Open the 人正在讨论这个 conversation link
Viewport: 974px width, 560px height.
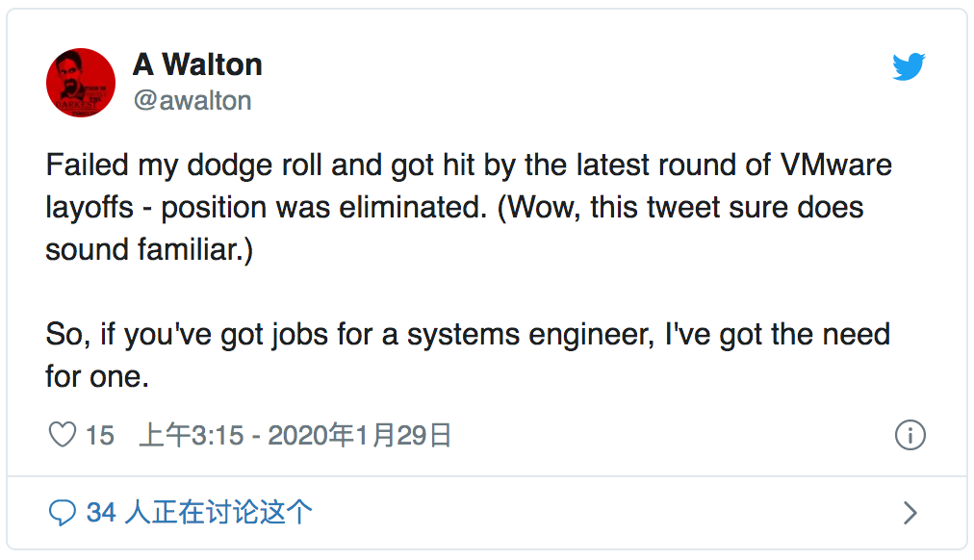[218, 513]
